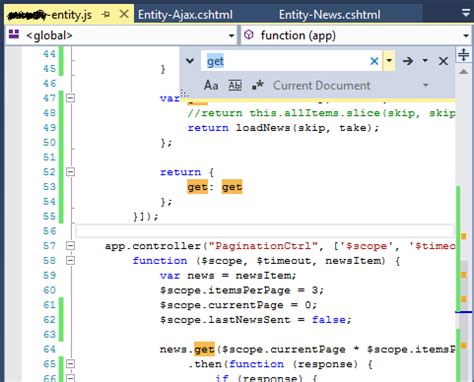Collapse the .then block at line 65

click(x=70, y=364)
